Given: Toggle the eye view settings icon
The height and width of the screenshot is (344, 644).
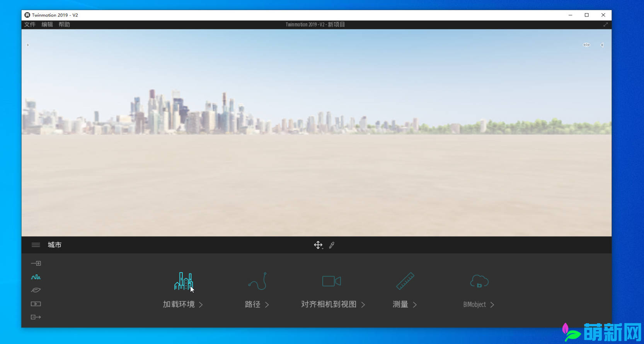Looking at the screenshot, I should [x=586, y=45].
